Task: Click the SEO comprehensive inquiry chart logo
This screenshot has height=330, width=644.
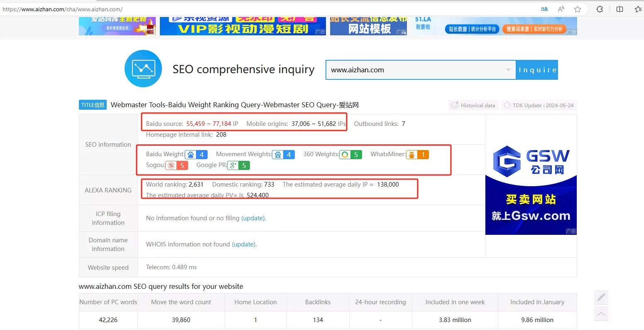Action: point(143,69)
